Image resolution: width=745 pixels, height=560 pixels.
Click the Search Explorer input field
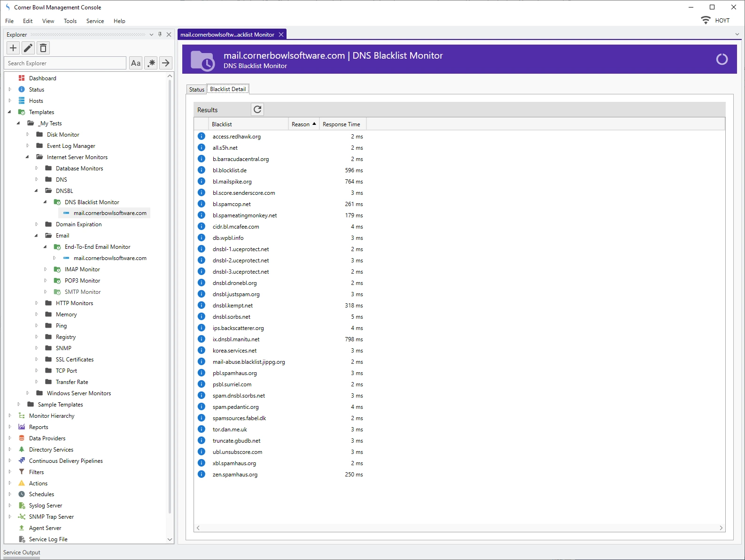coord(66,63)
